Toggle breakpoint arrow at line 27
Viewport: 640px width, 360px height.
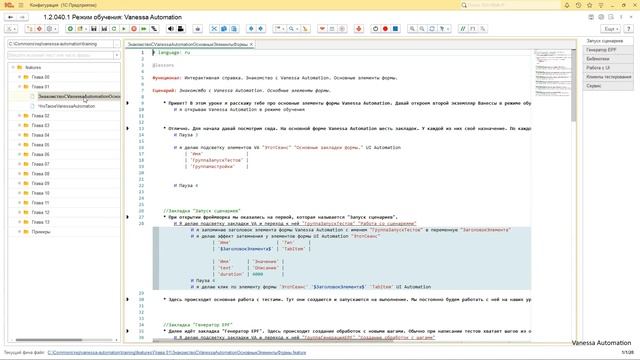(127, 217)
